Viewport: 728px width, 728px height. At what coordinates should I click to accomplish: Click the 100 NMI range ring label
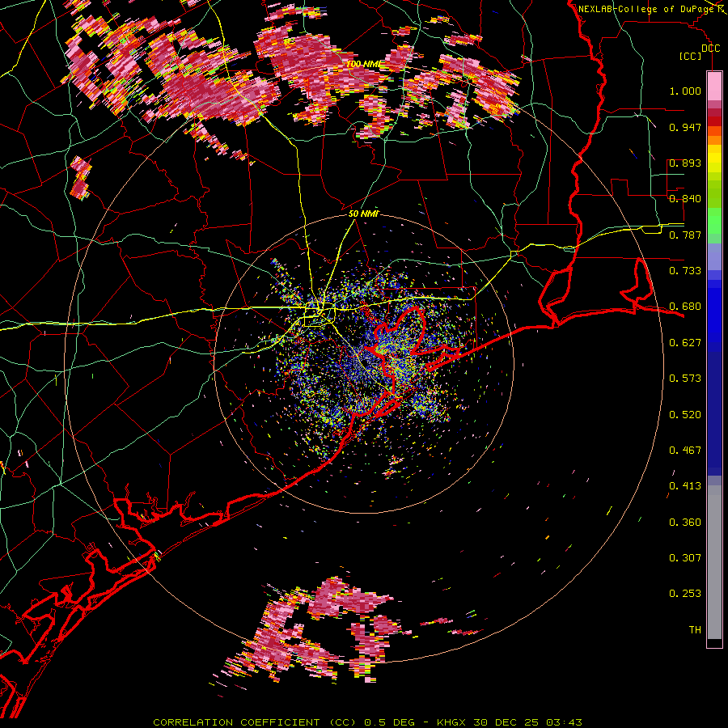pyautogui.click(x=363, y=64)
